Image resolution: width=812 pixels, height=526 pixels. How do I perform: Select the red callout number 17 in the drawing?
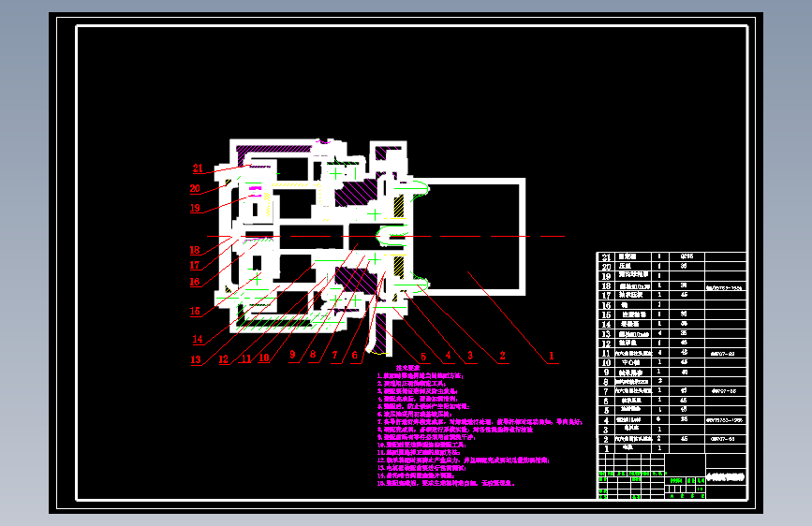195,266
